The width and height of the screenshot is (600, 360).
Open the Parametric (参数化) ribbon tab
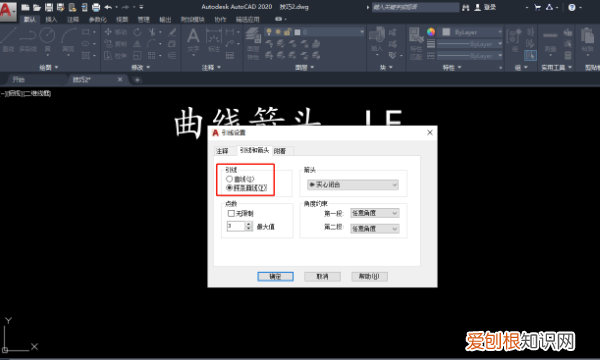pos(98,19)
